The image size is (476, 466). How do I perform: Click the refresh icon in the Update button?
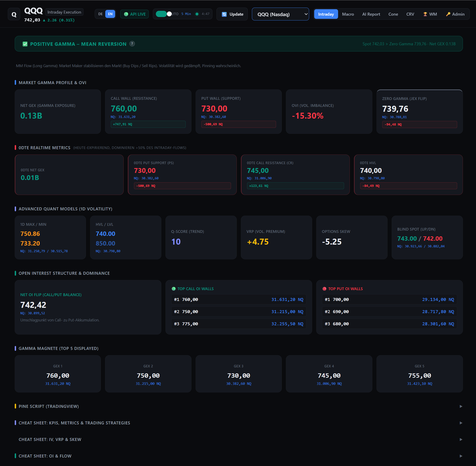click(x=224, y=14)
